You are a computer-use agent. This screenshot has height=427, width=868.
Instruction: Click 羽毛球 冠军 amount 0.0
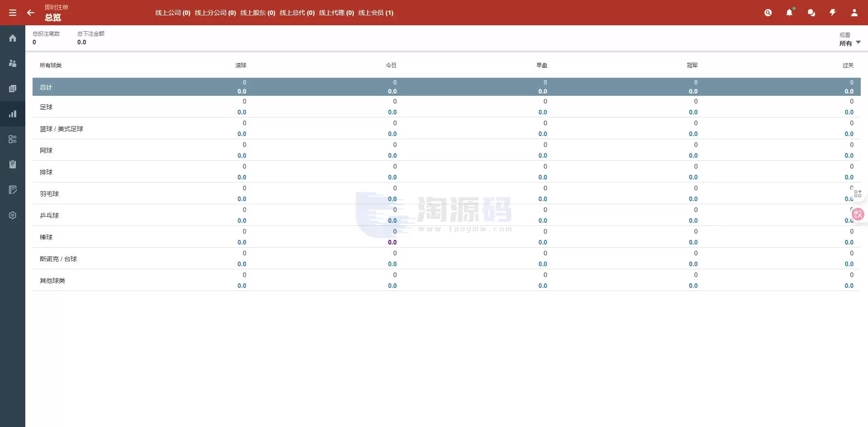(693, 199)
